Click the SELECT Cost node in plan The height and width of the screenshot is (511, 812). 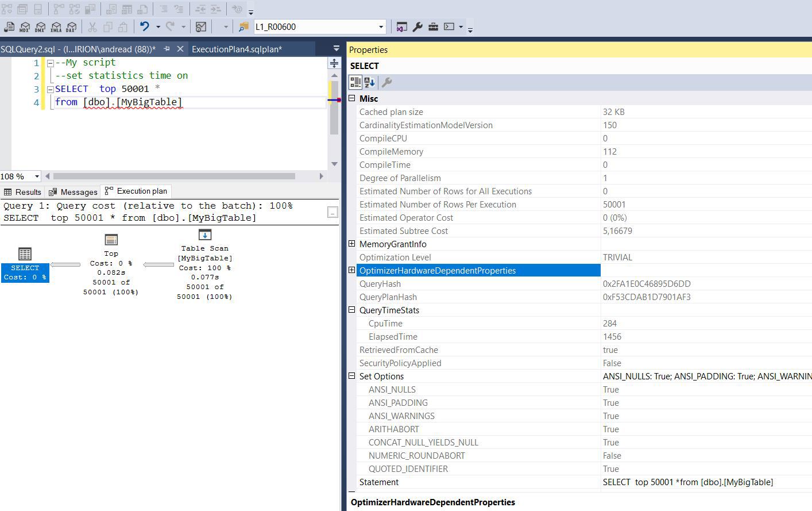click(x=25, y=272)
